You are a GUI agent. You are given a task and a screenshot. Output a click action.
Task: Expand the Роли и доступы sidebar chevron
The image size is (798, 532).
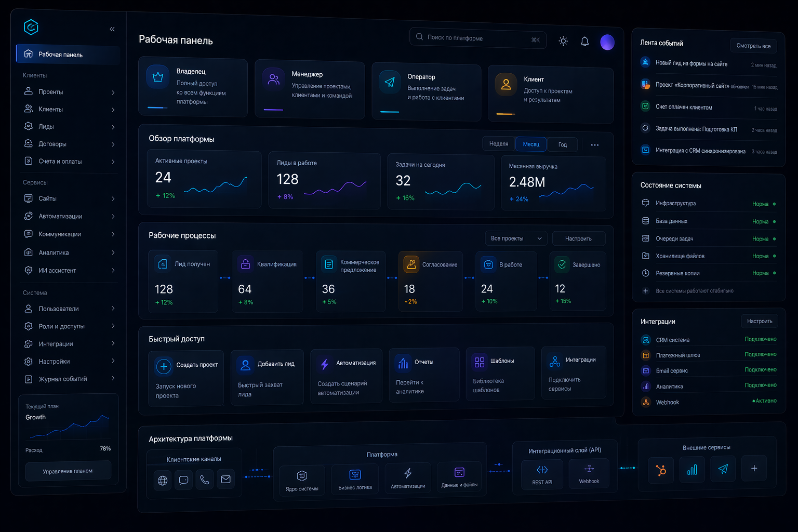(x=113, y=326)
